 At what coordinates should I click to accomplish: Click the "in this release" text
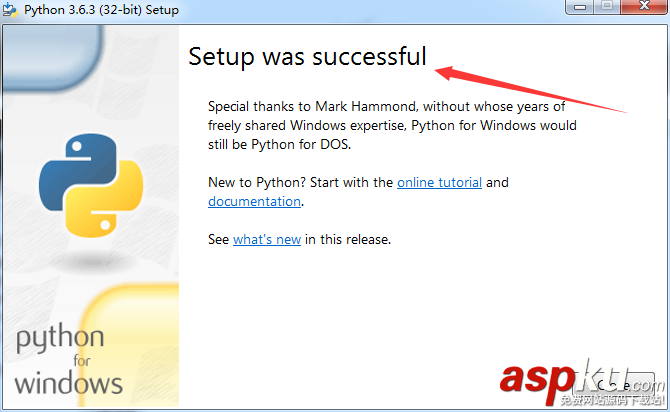pyautogui.click(x=348, y=240)
